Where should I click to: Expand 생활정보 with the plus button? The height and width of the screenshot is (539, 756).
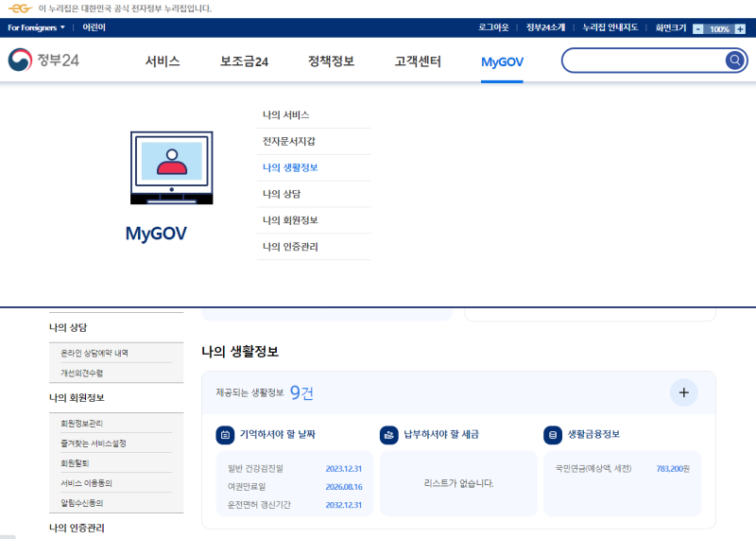coord(683,392)
